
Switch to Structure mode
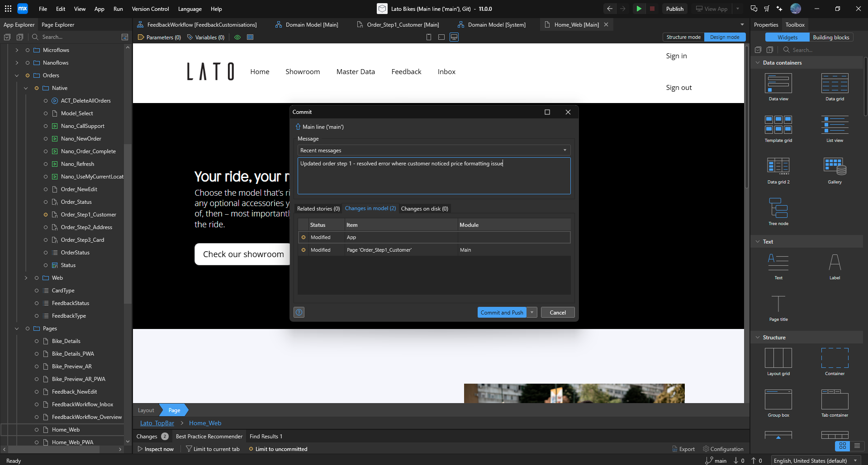click(x=683, y=37)
